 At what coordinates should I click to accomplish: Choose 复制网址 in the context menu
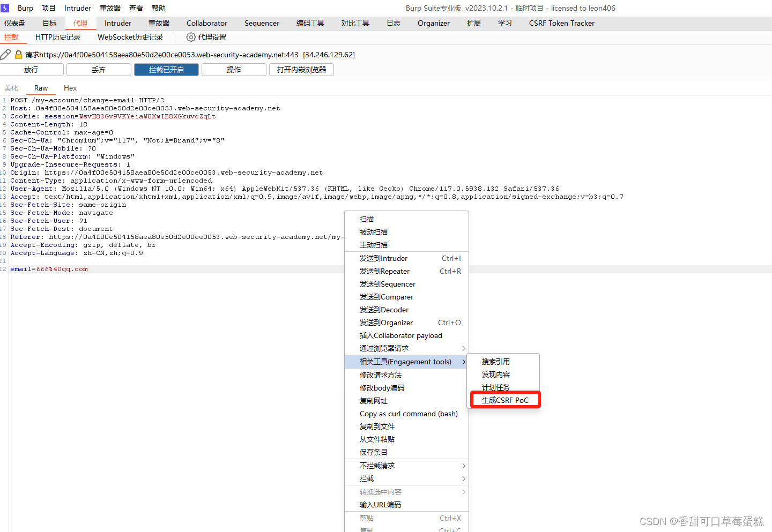tap(406, 401)
